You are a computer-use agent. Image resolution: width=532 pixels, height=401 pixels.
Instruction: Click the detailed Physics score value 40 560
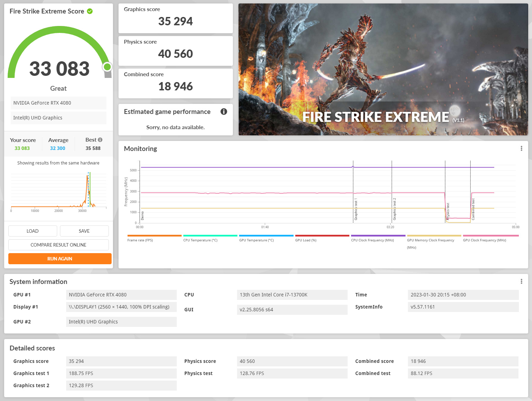292,361
